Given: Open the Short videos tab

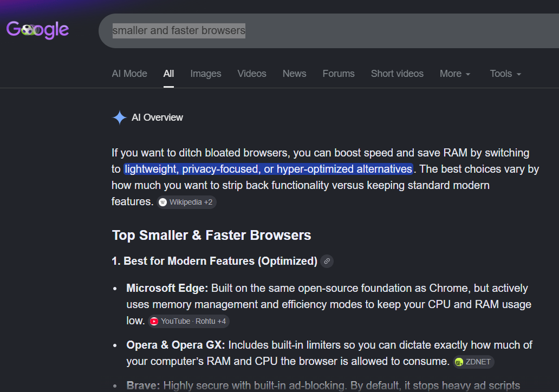Looking at the screenshot, I should pos(397,74).
